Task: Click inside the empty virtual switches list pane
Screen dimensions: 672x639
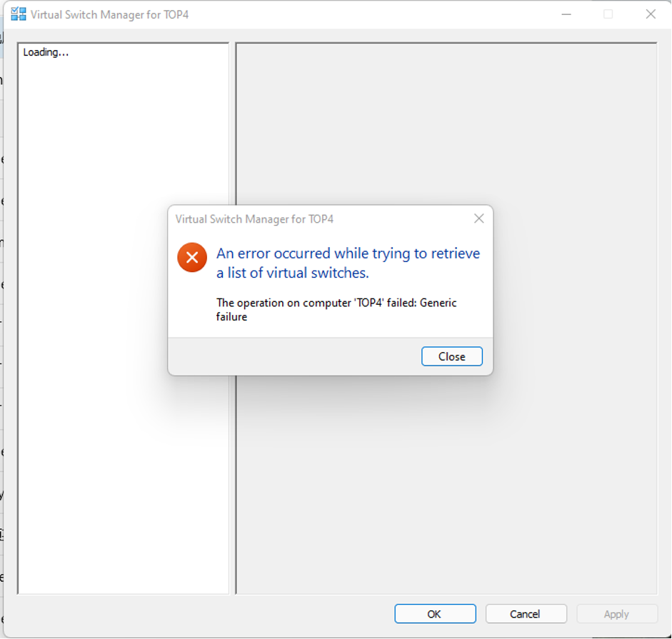Action: [121, 464]
